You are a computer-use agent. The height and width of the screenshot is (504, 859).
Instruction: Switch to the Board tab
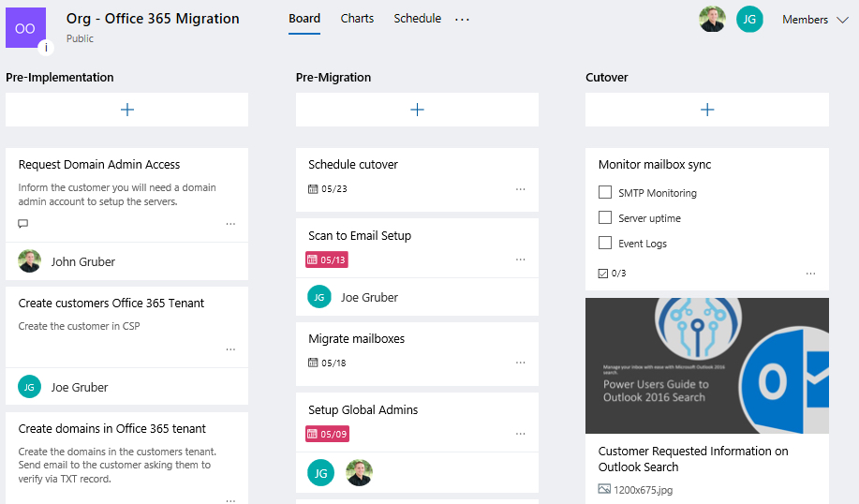tap(304, 19)
